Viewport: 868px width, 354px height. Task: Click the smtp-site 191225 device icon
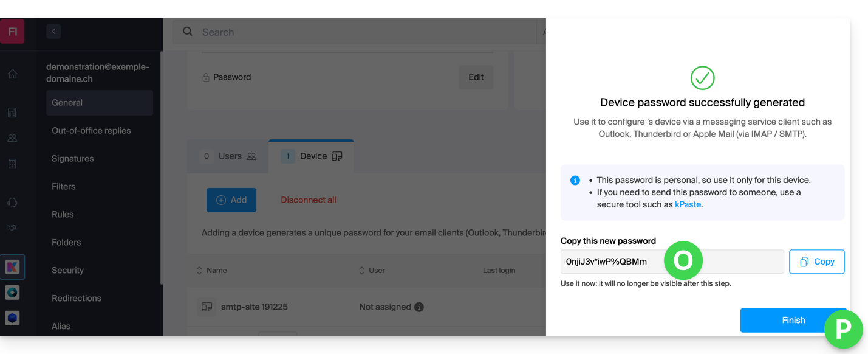point(207,307)
